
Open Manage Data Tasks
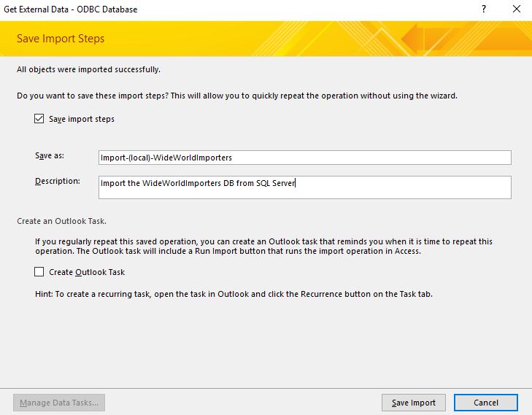pos(60,403)
